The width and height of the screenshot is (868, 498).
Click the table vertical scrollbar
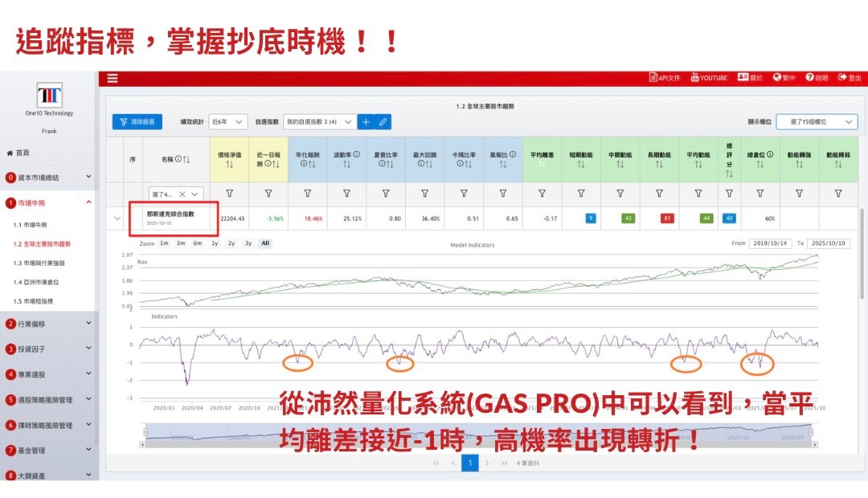(x=862, y=255)
